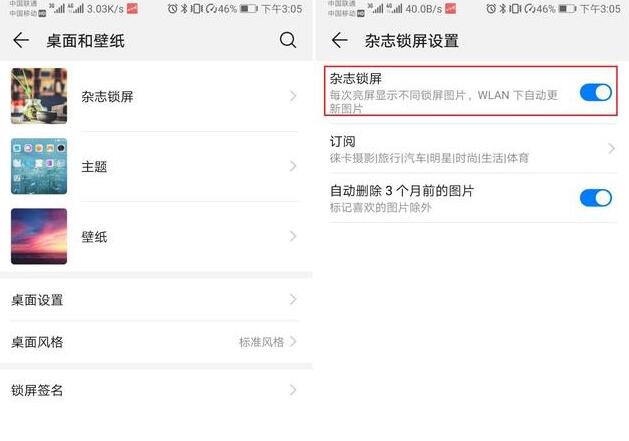The height and width of the screenshot is (441, 629).
Task: Go back from 桌面和壁纸 screen
Action: 21,40
